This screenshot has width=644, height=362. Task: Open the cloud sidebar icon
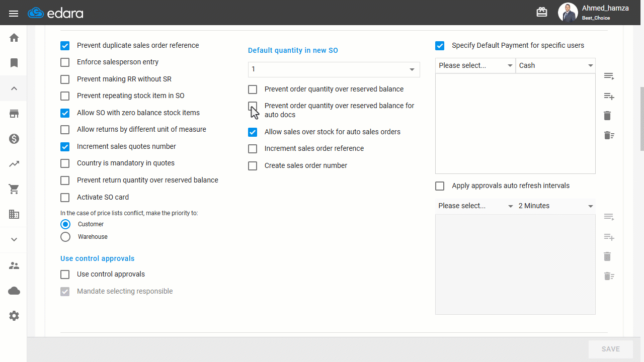[x=14, y=291]
